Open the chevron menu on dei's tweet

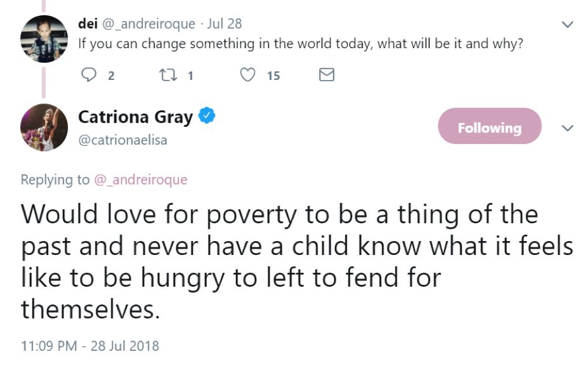[568, 25]
